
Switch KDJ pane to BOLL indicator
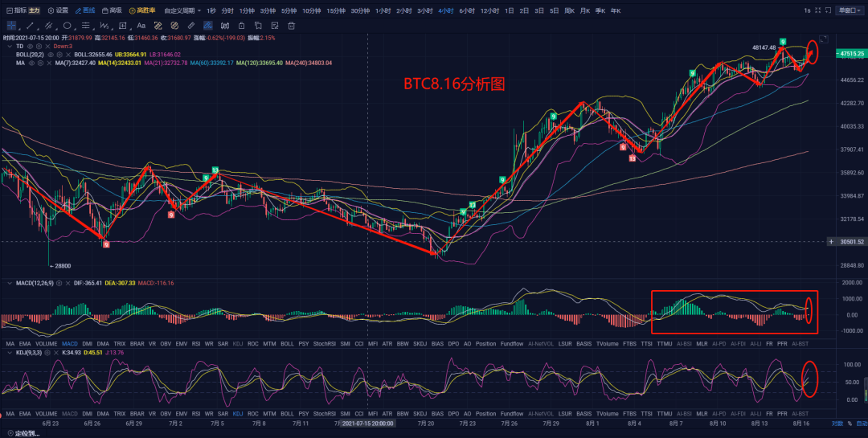287,414
